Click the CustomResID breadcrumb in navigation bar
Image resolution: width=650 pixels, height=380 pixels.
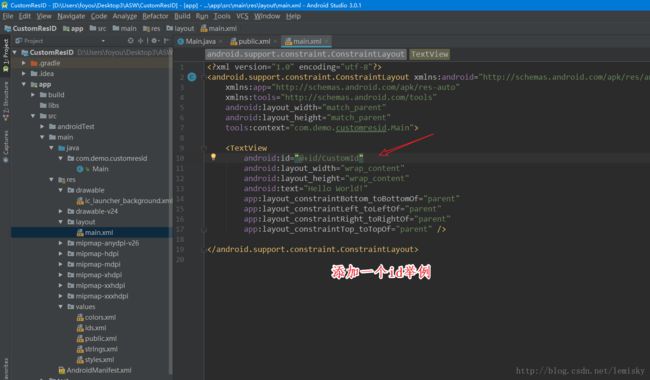pyautogui.click(x=30, y=28)
